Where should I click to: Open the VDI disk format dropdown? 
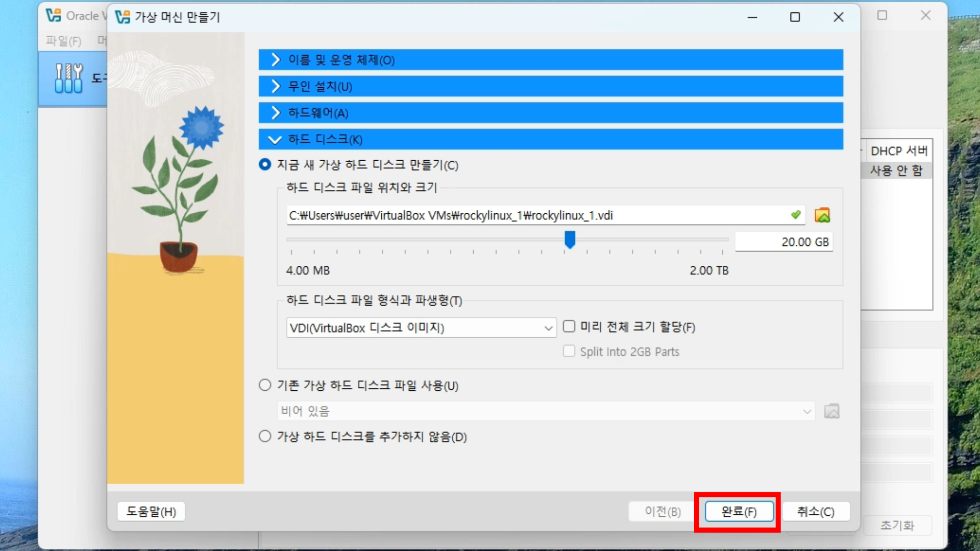pos(421,328)
